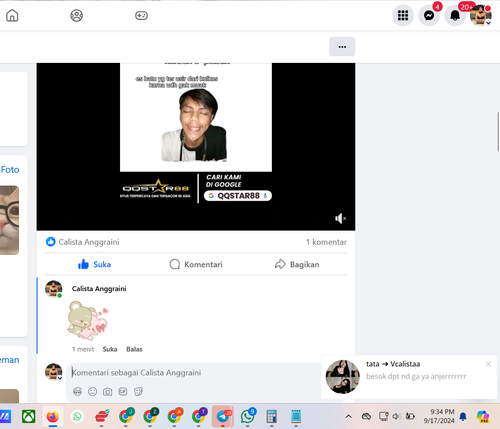Viewport: 500px width, 429px height.
Task: Open the GIF picker in comment box
Action: [123, 392]
